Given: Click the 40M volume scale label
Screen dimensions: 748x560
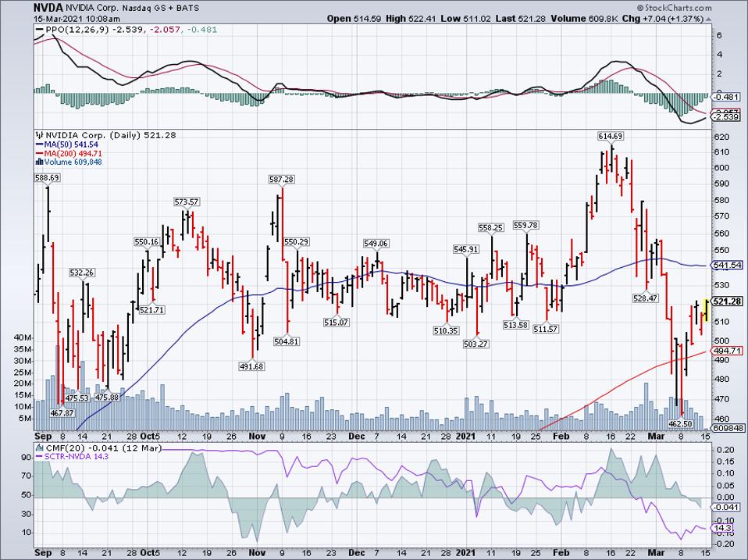Looking at the screenshot, I should [x=23, y=337].
